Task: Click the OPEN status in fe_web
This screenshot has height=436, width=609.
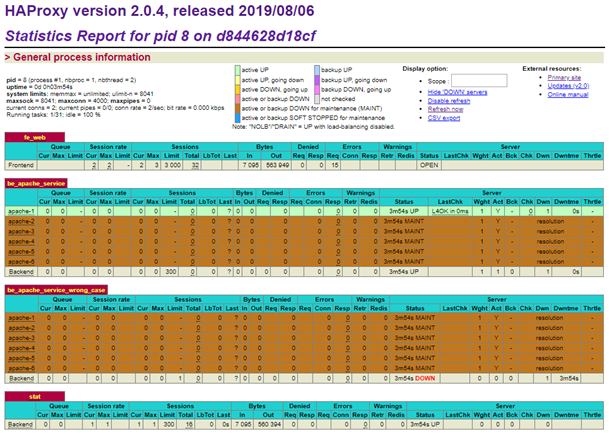Action: [429, 165]
